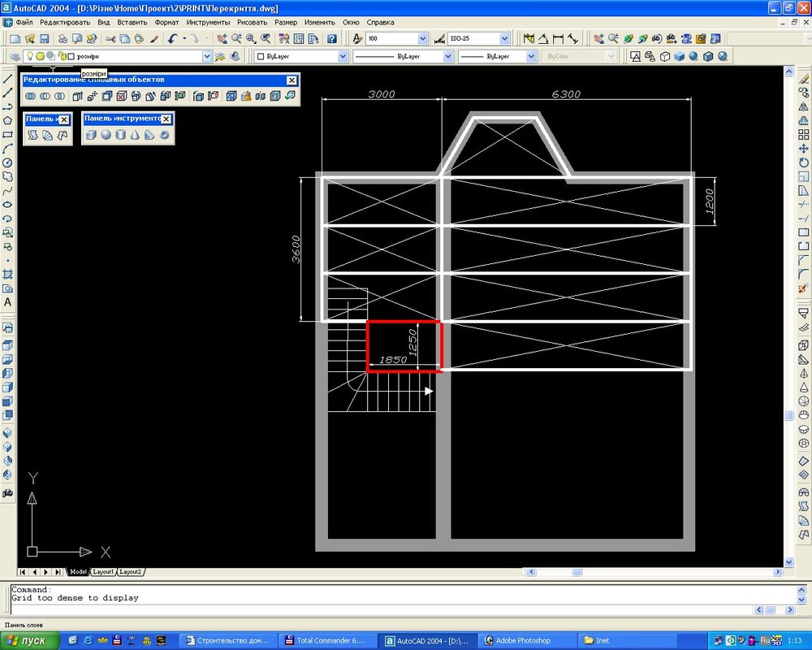Switch to the Layout1 tab
Screen dimensions: 812x650
[x=102, y=572]
